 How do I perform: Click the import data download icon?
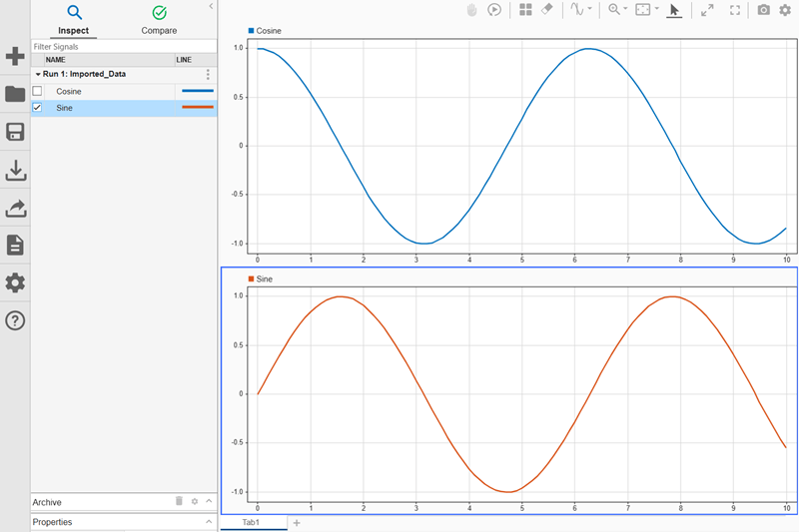pyautogui.click(x=15, y=170)
